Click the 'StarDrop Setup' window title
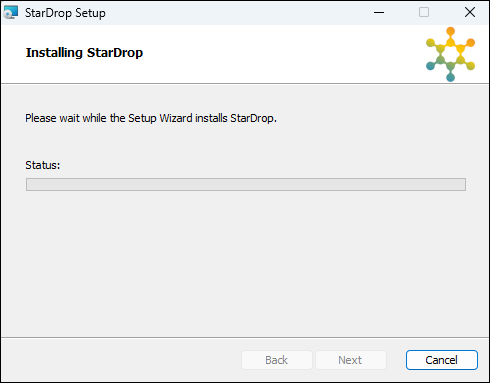The width and height of the screenshot is (490, 383). point(65,13)
